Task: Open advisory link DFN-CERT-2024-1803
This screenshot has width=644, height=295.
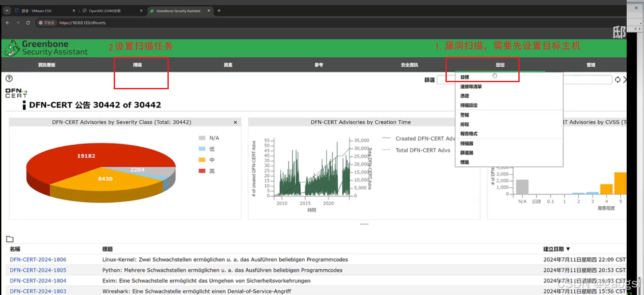Action: tap(38, 291)
